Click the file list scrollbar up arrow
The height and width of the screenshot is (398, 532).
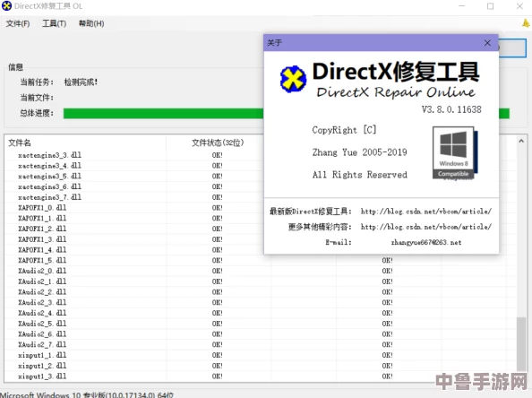pos(521,141)
